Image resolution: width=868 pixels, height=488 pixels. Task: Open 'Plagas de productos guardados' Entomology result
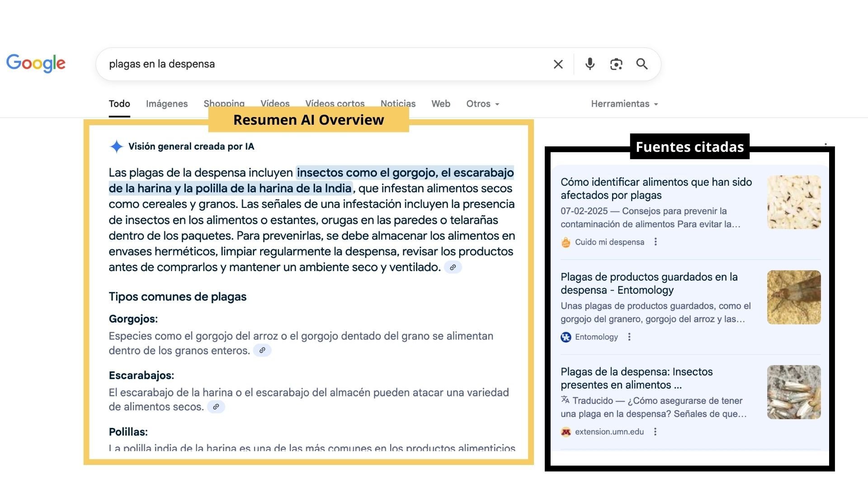coord(649,284)
